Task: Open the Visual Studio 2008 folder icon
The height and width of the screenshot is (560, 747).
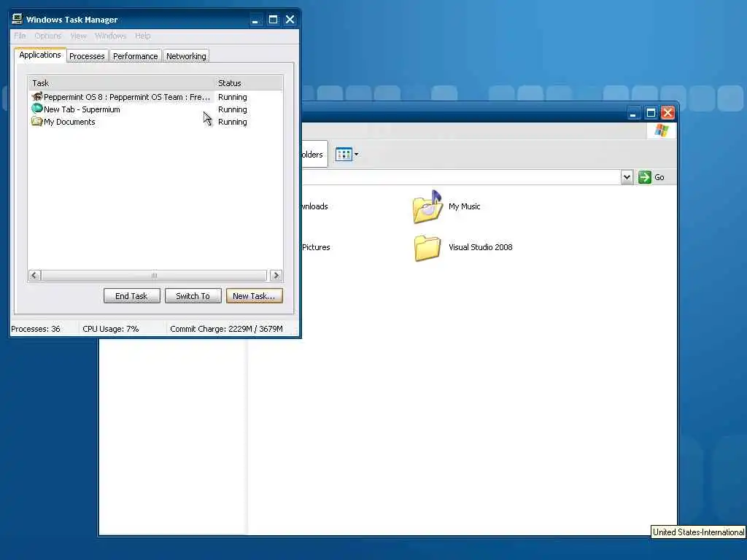Action: (x=427, y=248)
